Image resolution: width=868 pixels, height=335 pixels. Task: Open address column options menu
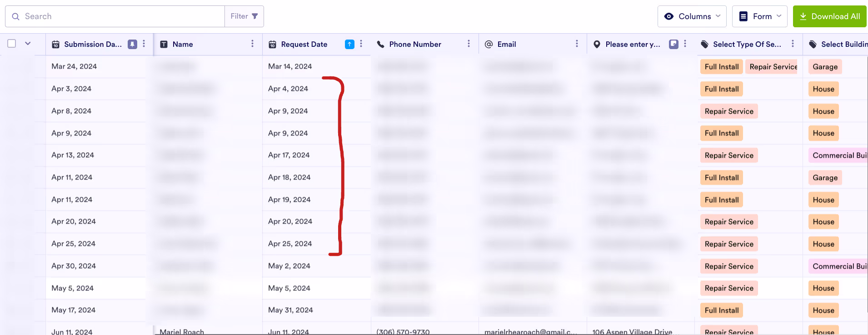tap(685, 44)
